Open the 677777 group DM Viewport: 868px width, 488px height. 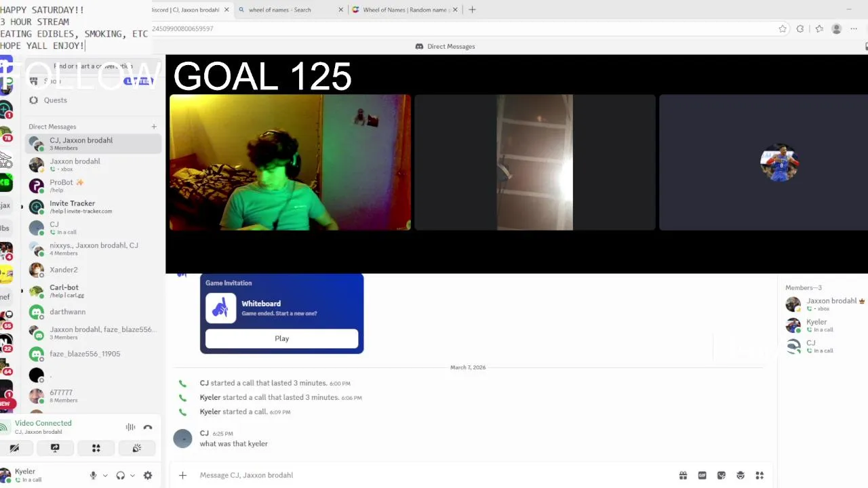coord(93,396)
